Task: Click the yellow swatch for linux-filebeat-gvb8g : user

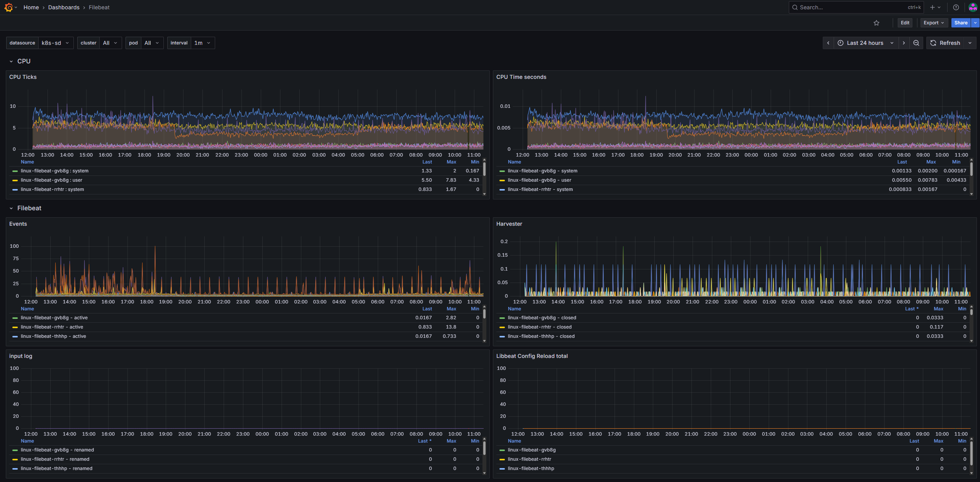Action: pyautogui.click(x=15, y=181)
